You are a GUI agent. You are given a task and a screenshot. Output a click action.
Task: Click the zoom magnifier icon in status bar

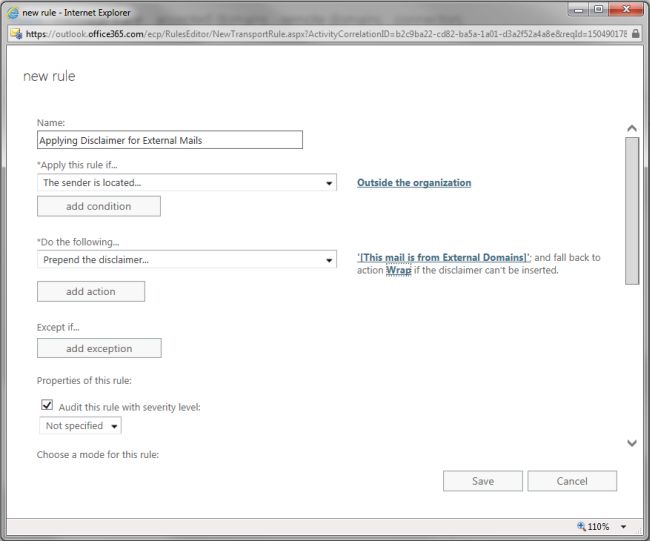coord(581,526)
